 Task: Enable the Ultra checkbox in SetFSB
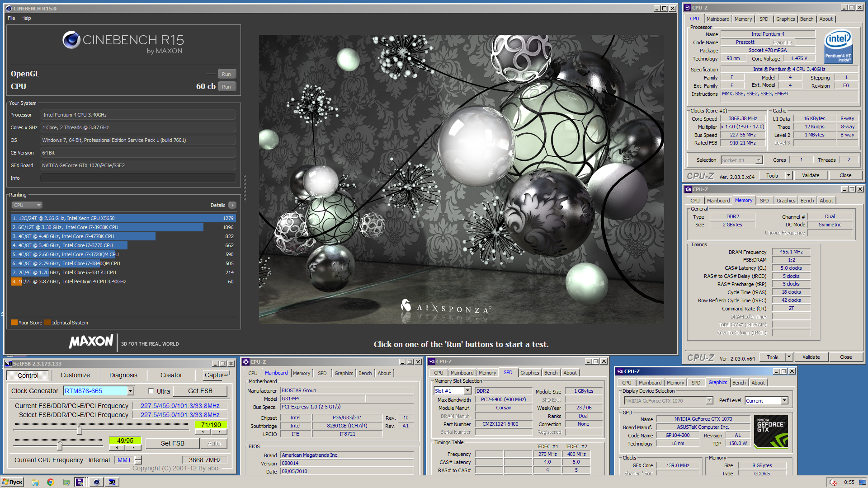(x=151, y=391)
